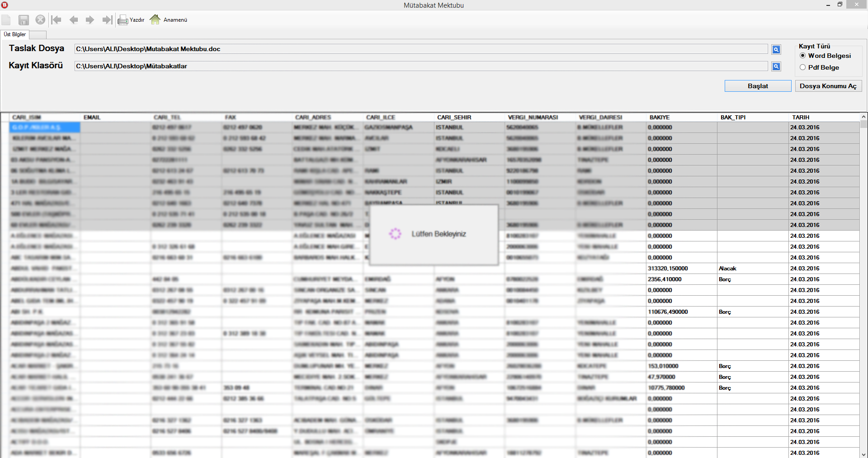Select Pdf Belge radio option
868x458 pixels.
click(x=803, y=67)
